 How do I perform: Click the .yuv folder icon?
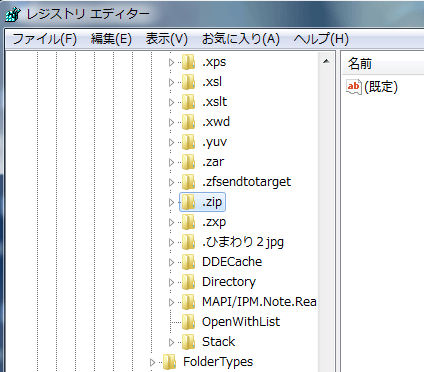(x=188, y=142)
